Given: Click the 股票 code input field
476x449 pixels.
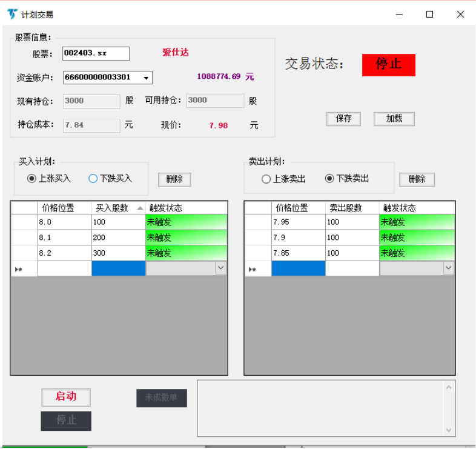Looking at the screenshot, I should (96, 53).
